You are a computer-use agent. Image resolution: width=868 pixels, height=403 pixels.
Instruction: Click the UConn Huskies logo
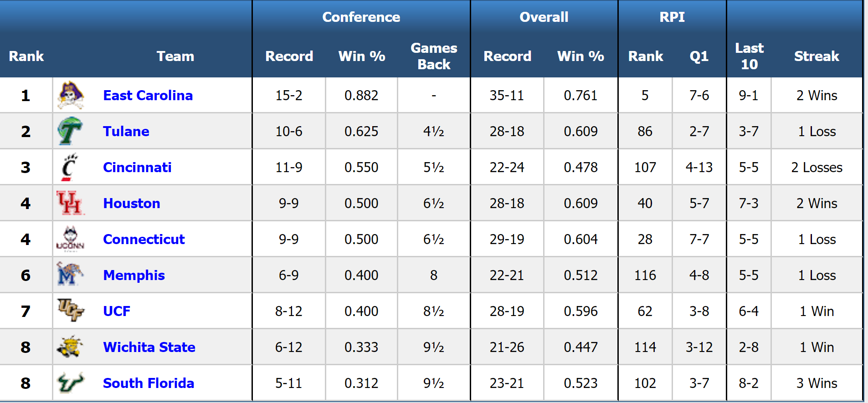tap(70, 239)
